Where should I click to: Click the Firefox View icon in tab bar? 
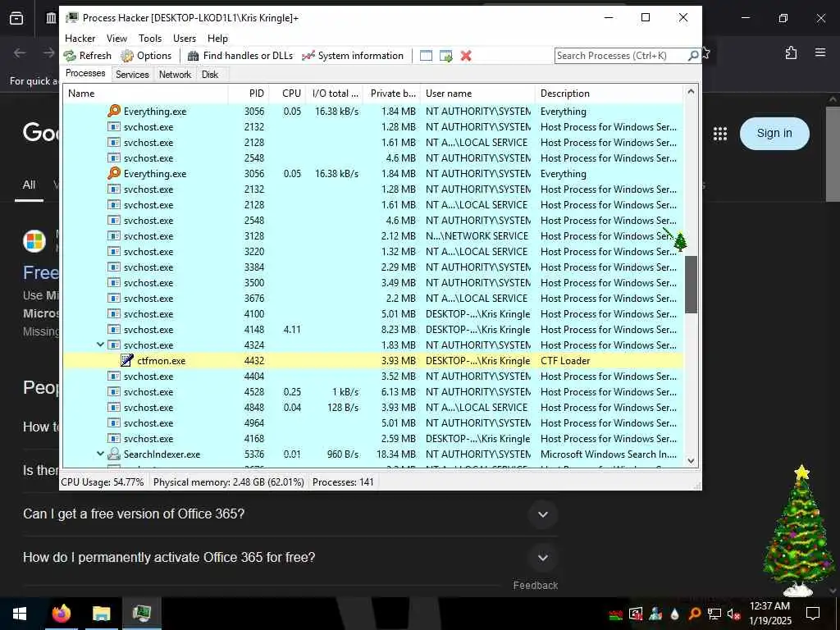tap(16, 18)
